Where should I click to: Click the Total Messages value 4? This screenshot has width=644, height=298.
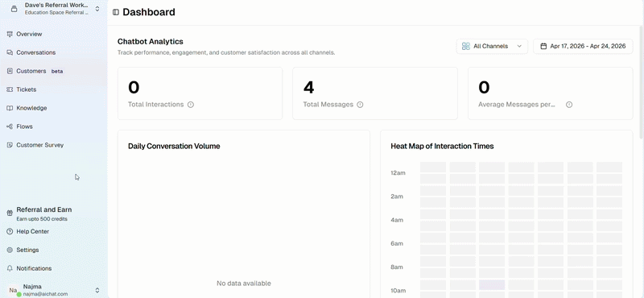[x=309, y=88]
